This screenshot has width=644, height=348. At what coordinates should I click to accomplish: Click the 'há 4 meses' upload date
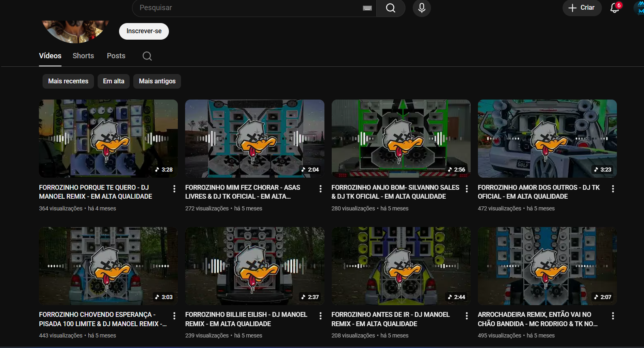point(102,208)
